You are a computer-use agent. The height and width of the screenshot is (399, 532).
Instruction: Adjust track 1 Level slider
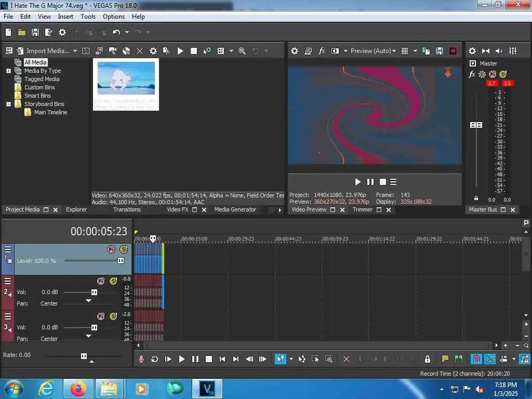tap(121, 261)
